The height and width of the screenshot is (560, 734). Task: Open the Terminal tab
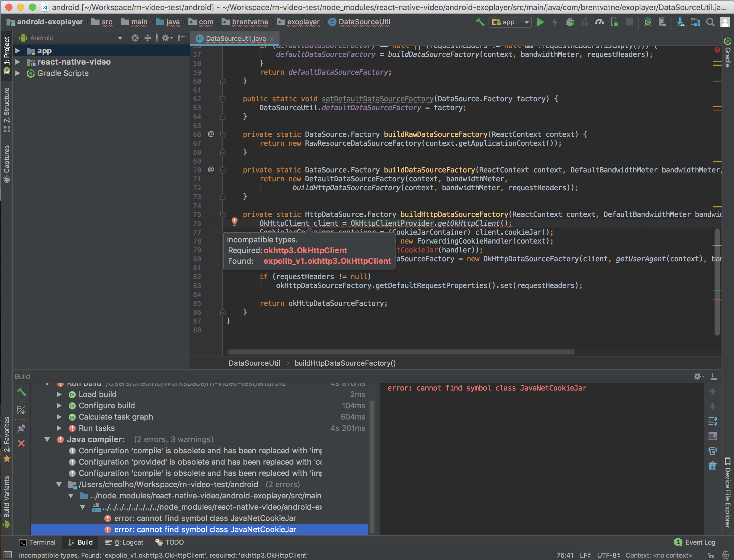click(37, 542)
